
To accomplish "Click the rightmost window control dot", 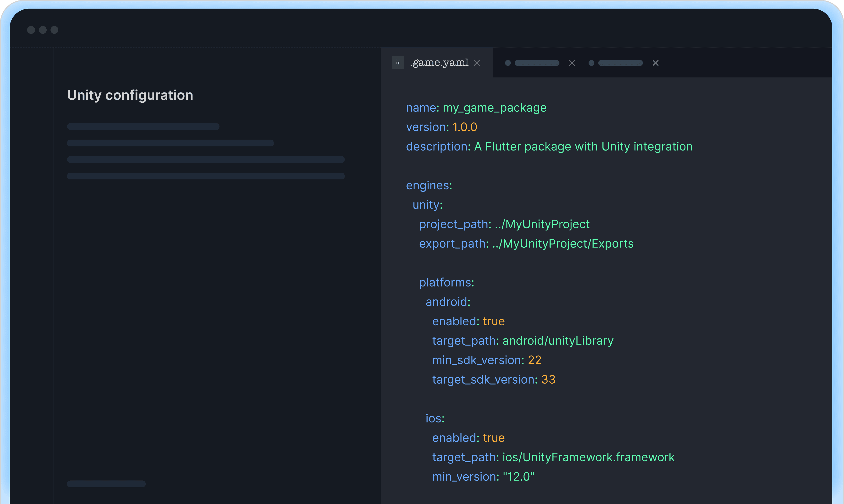I will 54,30.
